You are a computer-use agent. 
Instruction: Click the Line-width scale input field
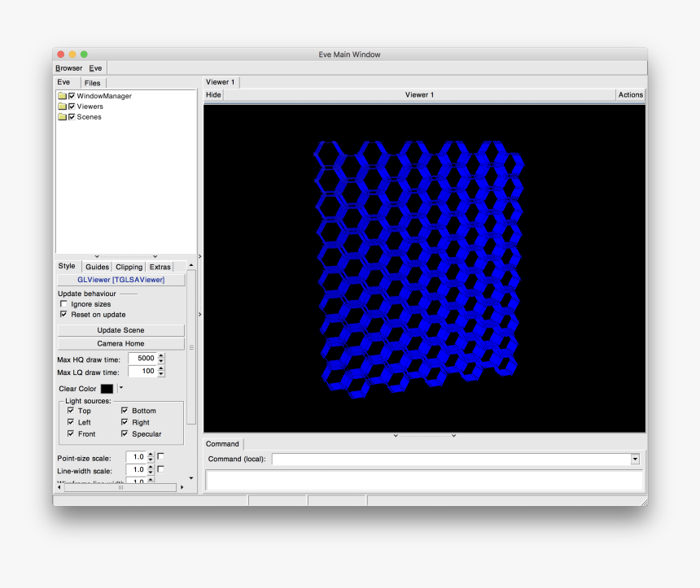(x=136, y=469)
